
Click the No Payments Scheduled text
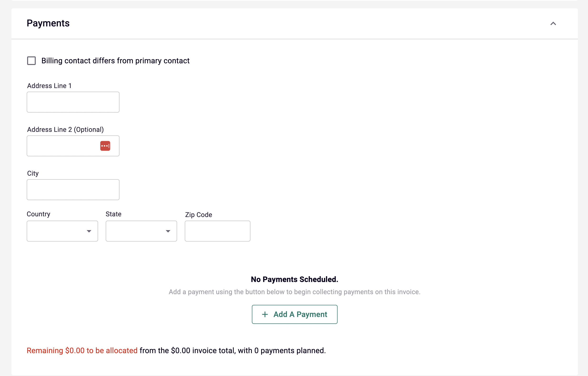point(294,279)
